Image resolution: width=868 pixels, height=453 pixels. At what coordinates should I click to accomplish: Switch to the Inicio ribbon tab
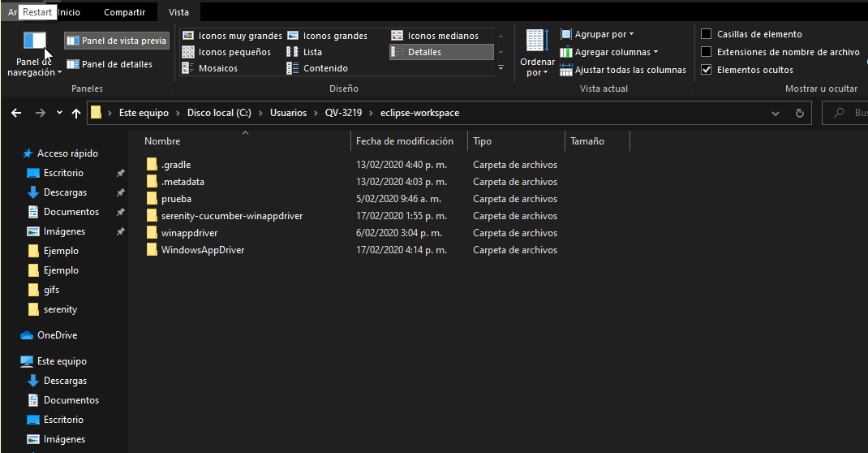tap(68, 12)
